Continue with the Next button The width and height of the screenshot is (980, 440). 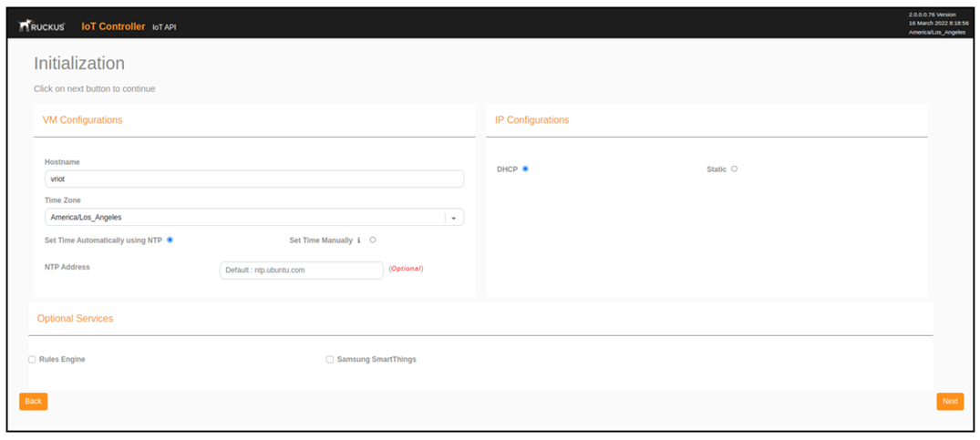950,402
